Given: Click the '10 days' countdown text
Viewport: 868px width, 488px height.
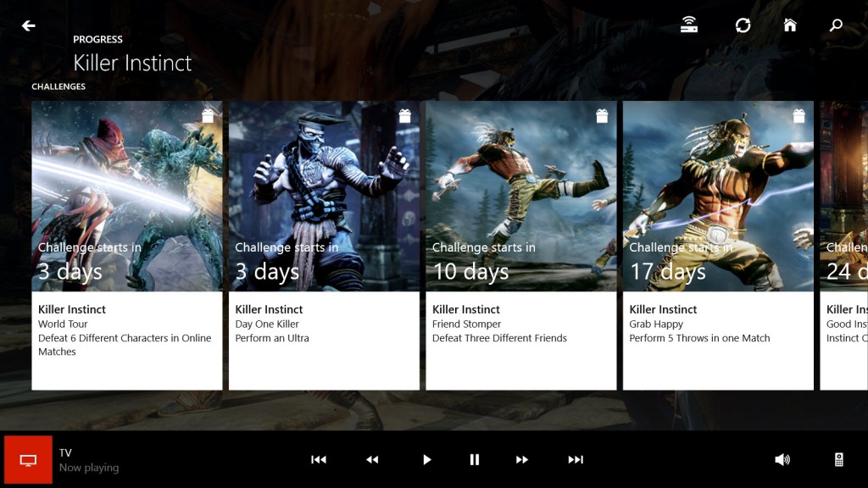Looking at the screenshot, I should tap(470, 272).
